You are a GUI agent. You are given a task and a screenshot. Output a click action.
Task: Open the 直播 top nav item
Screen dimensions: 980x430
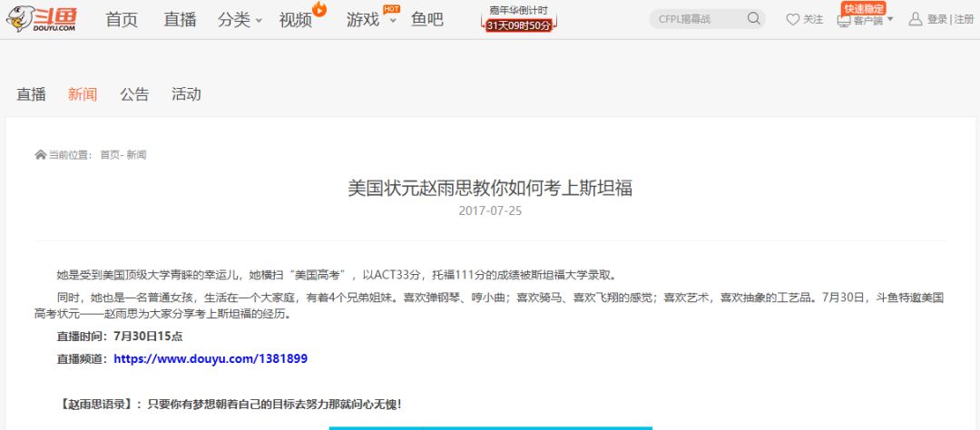[x=180, y=19]
